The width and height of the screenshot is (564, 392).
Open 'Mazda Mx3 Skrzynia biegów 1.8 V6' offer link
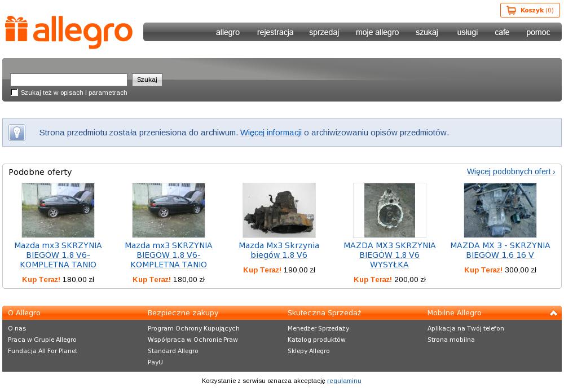[279, 250]
